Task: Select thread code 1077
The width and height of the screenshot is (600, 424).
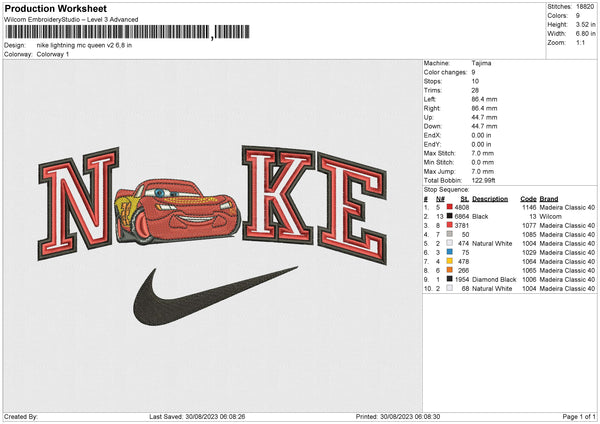Action: [x=529, y=225]
